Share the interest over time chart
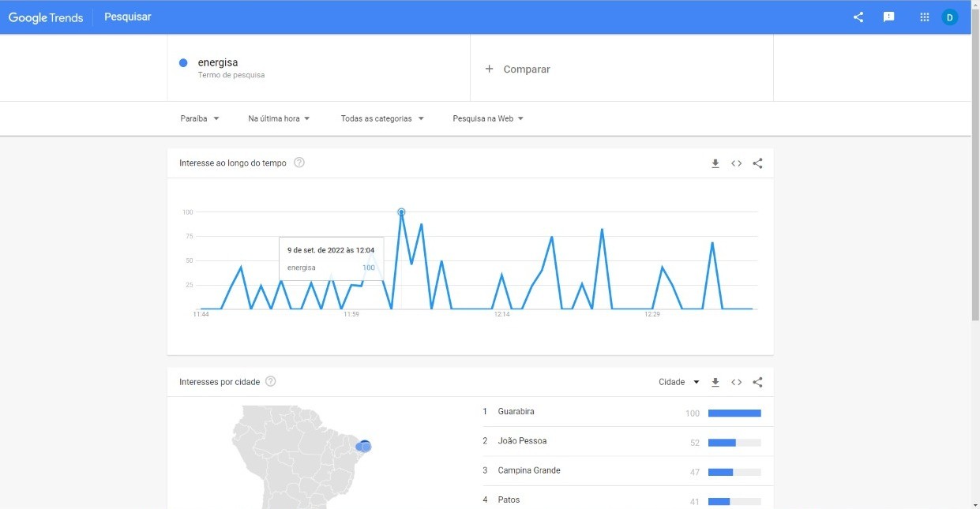Viewport: 980px width, 509px height. click(757, 163)
